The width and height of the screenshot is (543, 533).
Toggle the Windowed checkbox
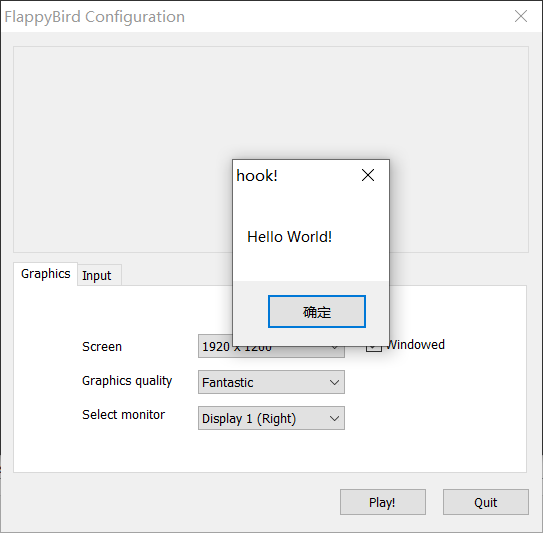click(374, 349)
